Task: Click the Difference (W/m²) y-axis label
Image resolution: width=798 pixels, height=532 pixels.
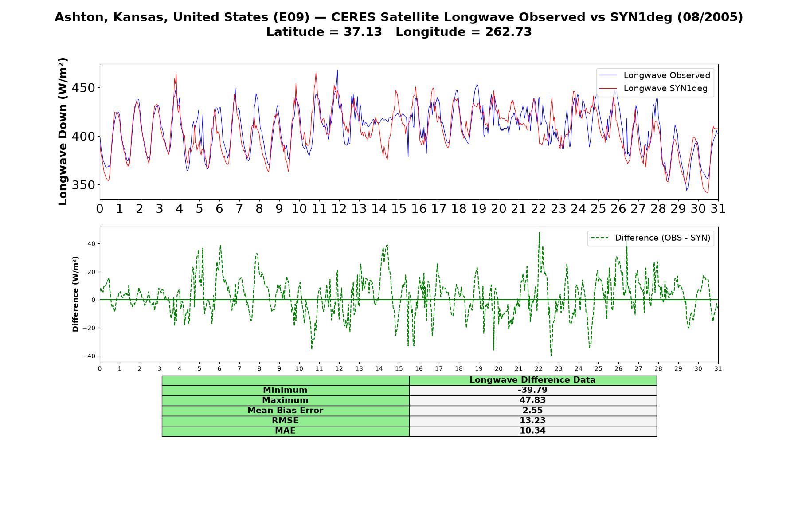Action: pyautogui.click(x=75, y=294)
